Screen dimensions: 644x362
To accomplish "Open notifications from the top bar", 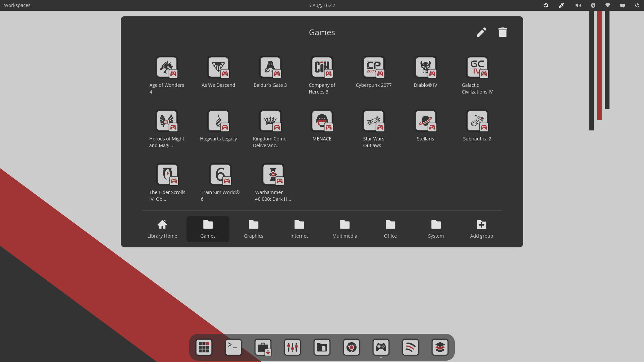I will tap(623, 5).
